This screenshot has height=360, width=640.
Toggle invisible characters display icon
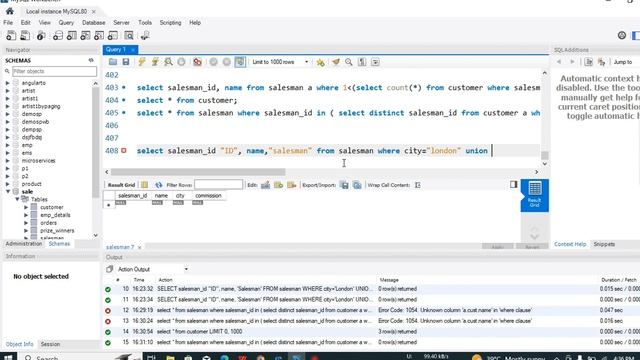(x=362, y=62)
